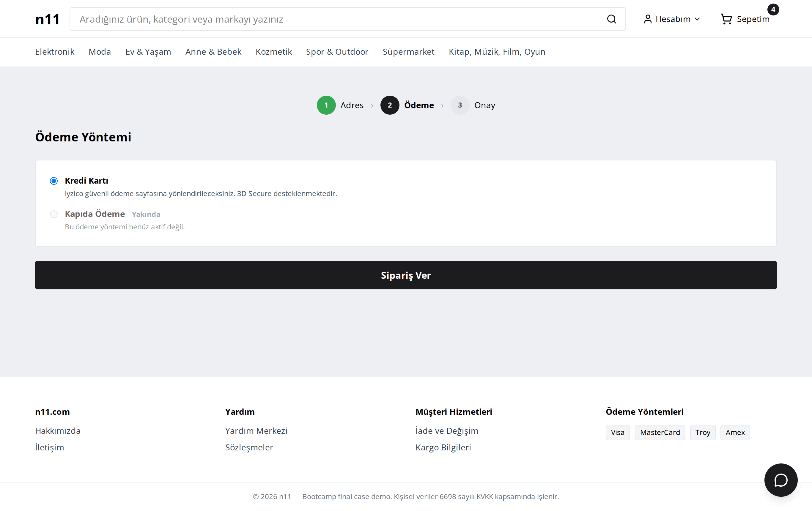The width and height of the screenshot is (812, 511).
Task: Click the search magnifier icon
Action: 611,19
